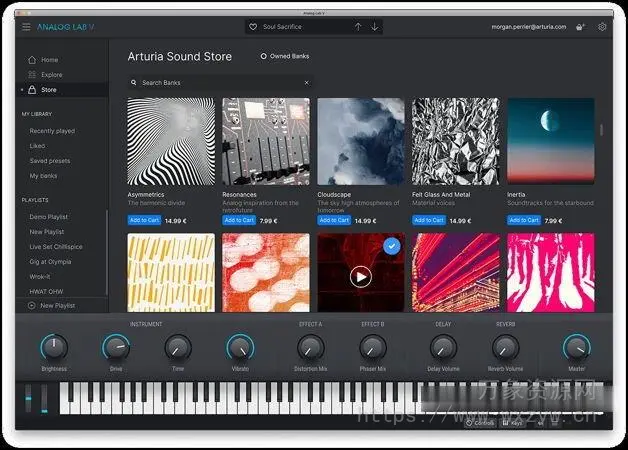628x450 pixels.
Task: Click the Time knob
Action: click(178, 347)
